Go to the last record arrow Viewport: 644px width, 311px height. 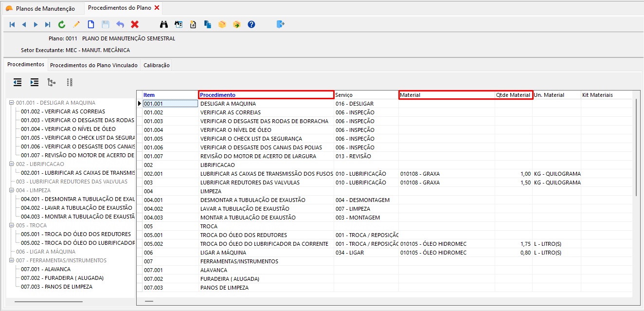pyautogui.click(x=47, y=24)
